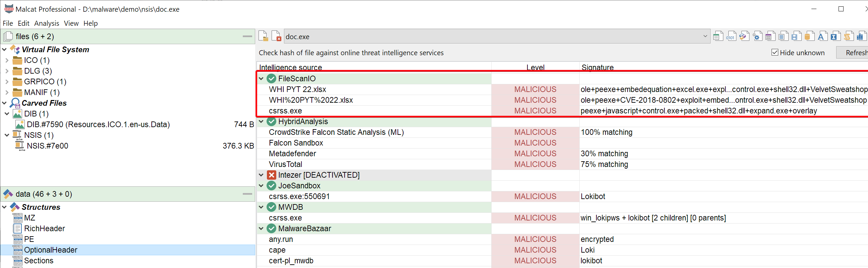Open the summary view icon with green header
The height and width of the screenshot is (268, 868).
click(718, 36)
